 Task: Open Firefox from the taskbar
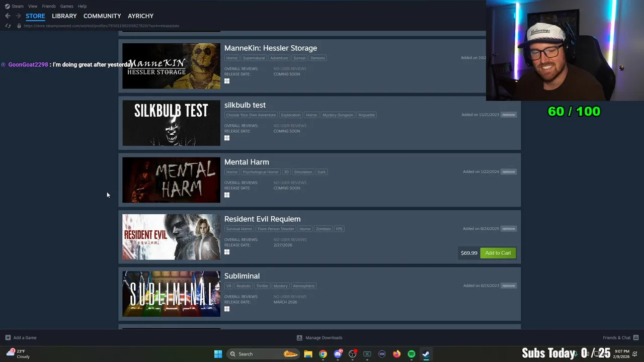tap(397, 354)
